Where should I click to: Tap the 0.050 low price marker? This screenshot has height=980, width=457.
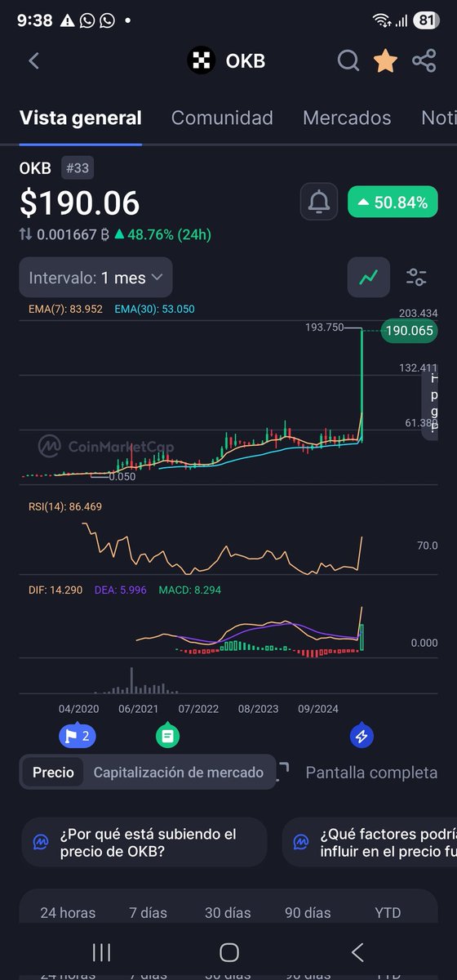click(122, 476)
